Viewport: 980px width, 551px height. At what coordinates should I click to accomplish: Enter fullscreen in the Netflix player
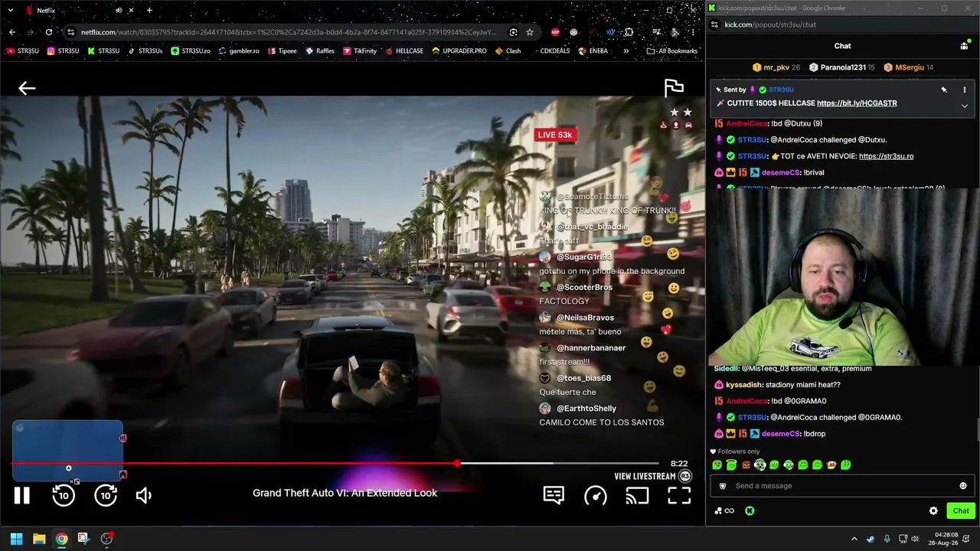click(x=679, y=496)
